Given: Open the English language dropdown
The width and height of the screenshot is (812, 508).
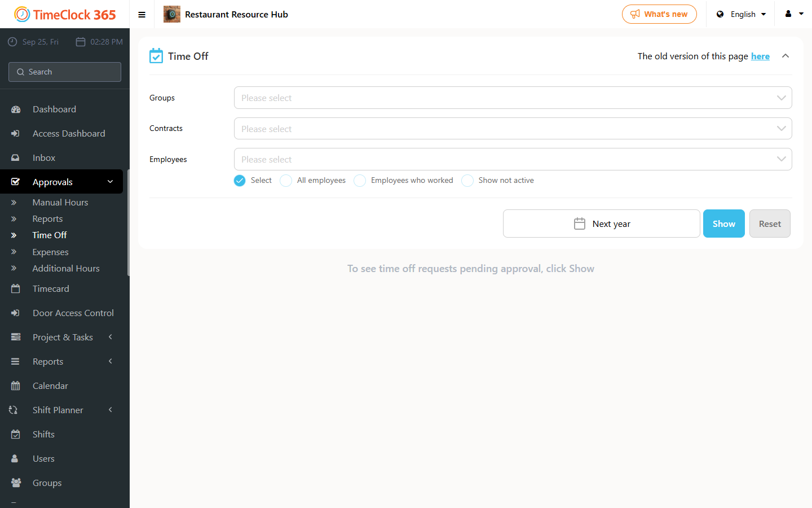Looking at the screenshot, I should [x=742, y=14].
